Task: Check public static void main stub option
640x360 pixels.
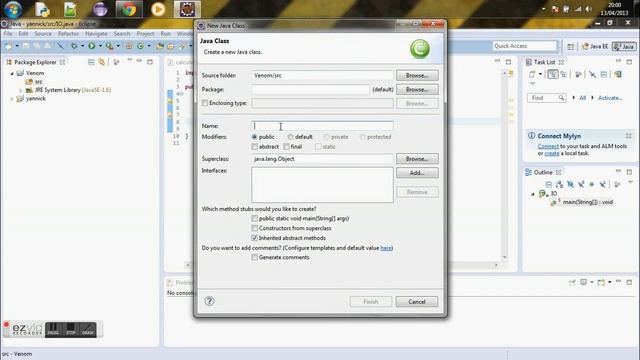Action: [255, 218]
